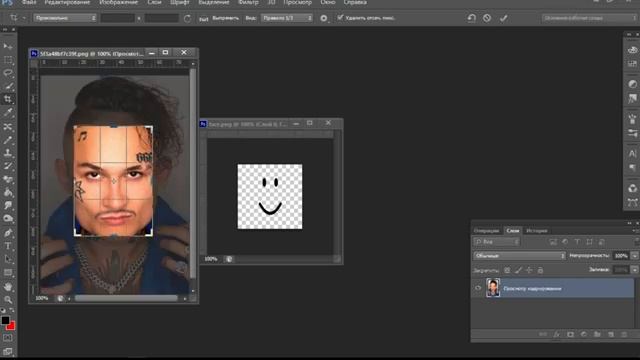This screenshot has width=640, height=360.
Task: Toggle delete cropped pixels checkbox
Action: coord(340,18)
